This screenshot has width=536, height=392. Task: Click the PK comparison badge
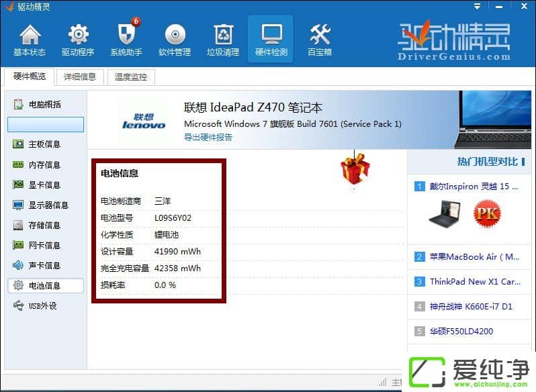pyautogui.click(x=487, y=214)
